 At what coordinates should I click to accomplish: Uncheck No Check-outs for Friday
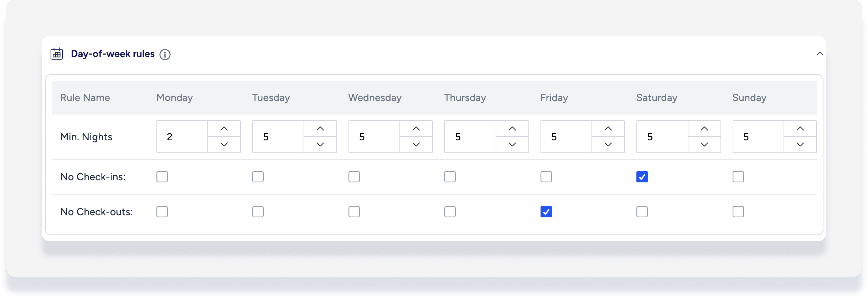(546, 212)
